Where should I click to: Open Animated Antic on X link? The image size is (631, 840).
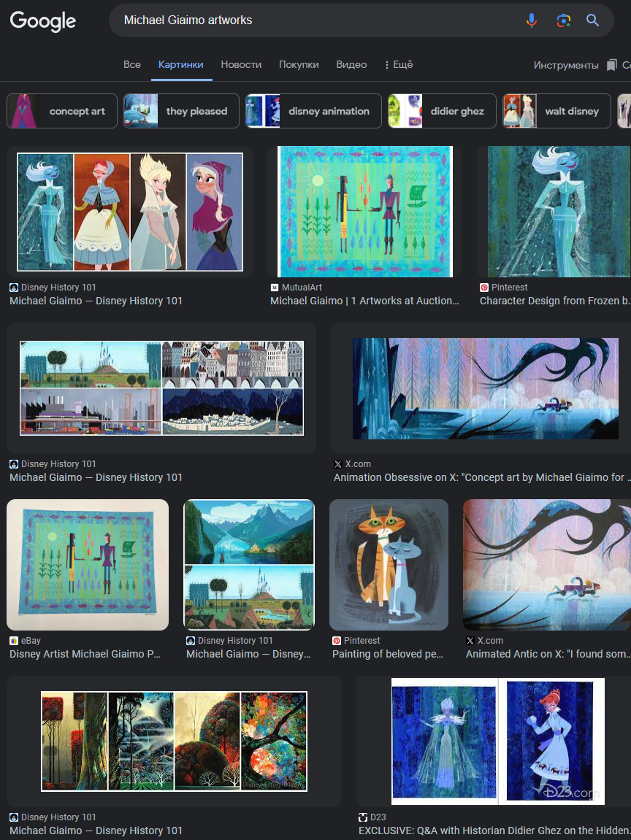[548, 654]
